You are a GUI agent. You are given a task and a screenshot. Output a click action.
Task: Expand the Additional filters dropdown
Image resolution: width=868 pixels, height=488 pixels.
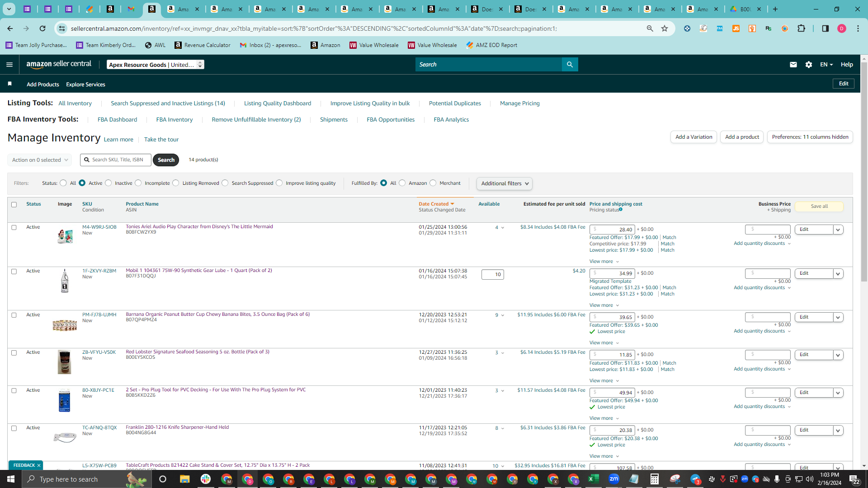tap(505, 183)
